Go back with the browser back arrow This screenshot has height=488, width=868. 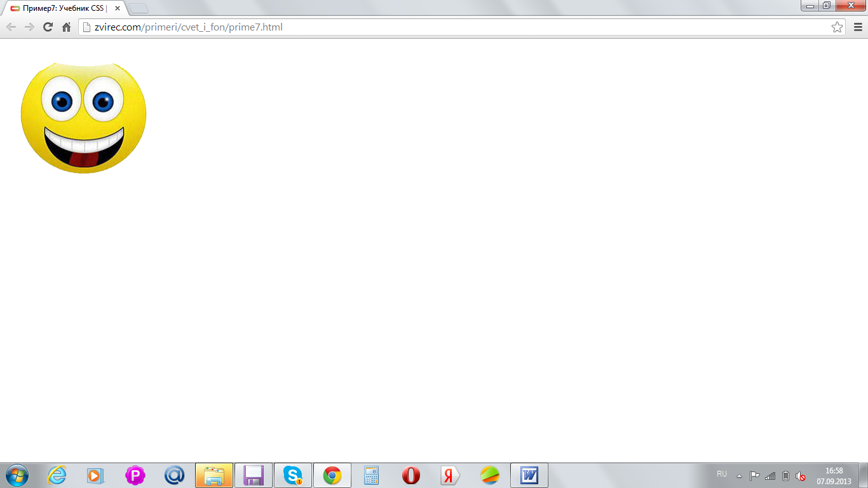pyautogui.click(x=11, y=27)
